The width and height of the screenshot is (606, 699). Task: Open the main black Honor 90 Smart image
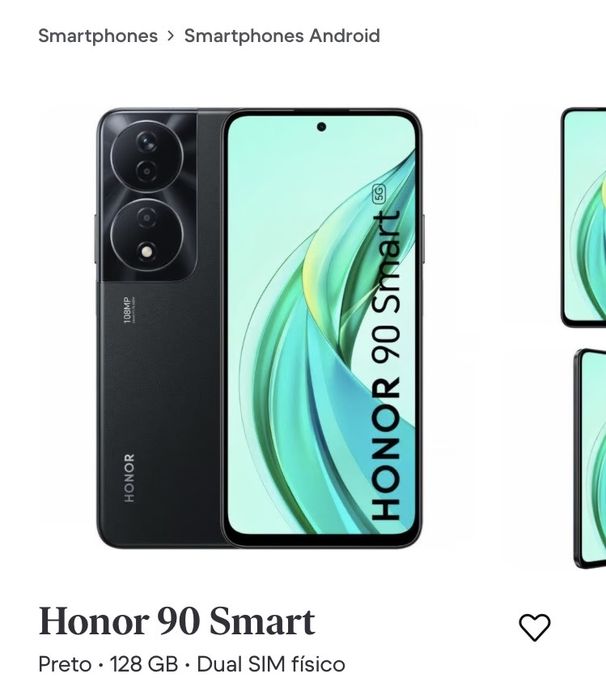(x=259, y=328)
